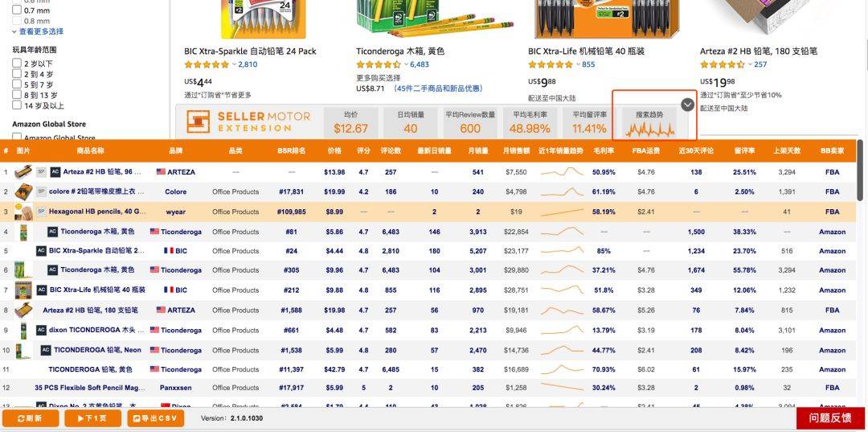
Task: Open the 问题反馈 feedback button
Action: 832,418
